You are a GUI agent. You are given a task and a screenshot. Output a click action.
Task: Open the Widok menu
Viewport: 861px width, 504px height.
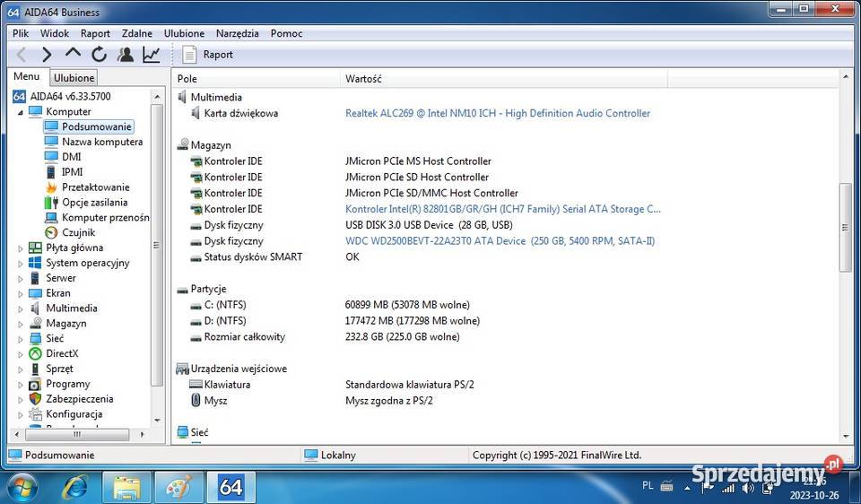(x=55, y=33)
